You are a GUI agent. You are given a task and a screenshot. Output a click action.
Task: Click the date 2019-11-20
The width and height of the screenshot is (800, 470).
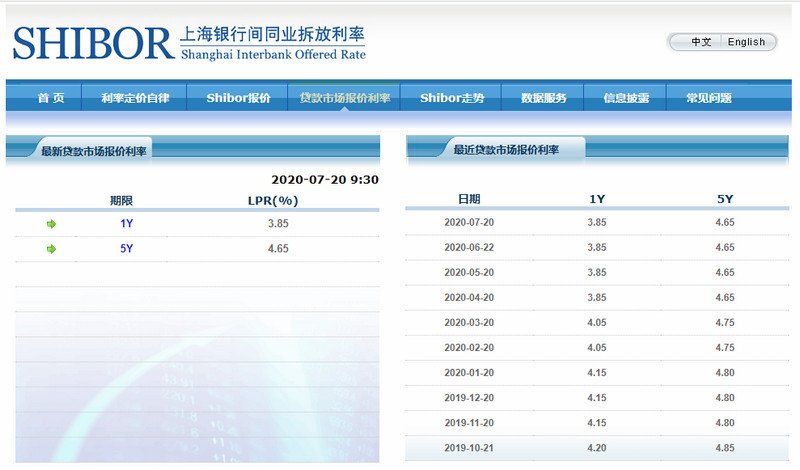pyautogui.click(x=469, y=423)
